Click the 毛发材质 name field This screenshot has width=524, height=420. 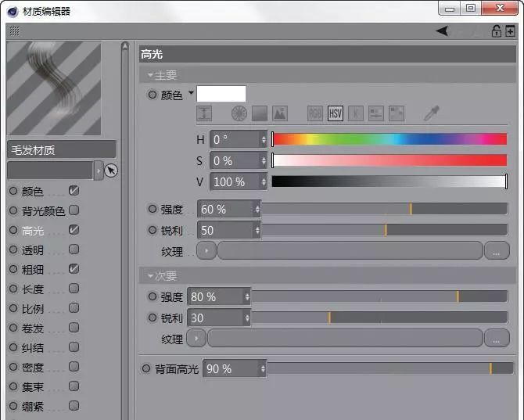pos(61,149)
